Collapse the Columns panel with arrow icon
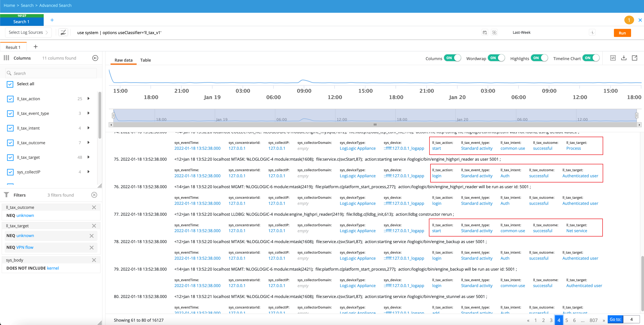644x325 pixels. point(95,58)
